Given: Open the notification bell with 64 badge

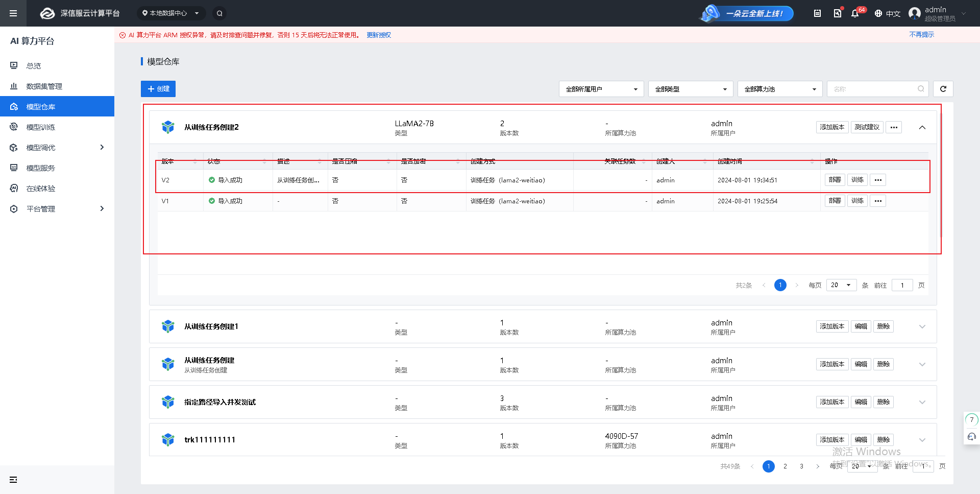Looking at the screenshot, I should (855, 13).
